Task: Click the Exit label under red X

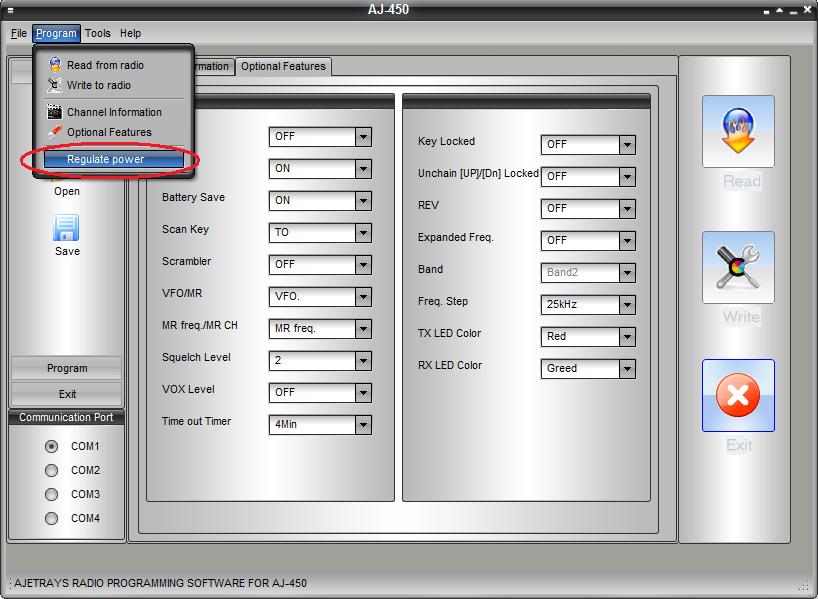Action: point(739,445)
